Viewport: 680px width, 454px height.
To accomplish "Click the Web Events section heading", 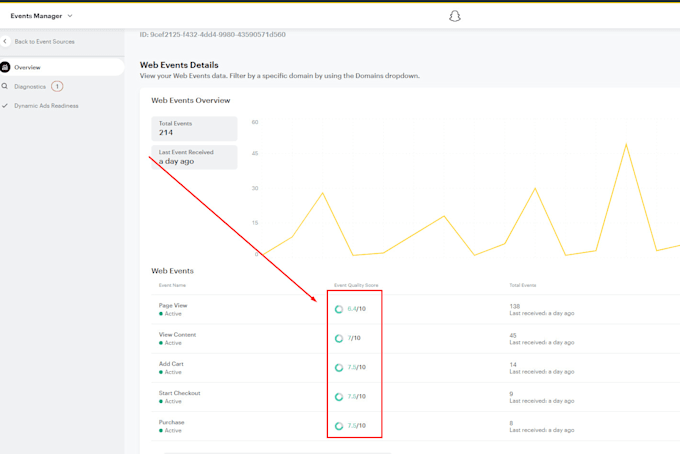I will [x=172, y=271].
